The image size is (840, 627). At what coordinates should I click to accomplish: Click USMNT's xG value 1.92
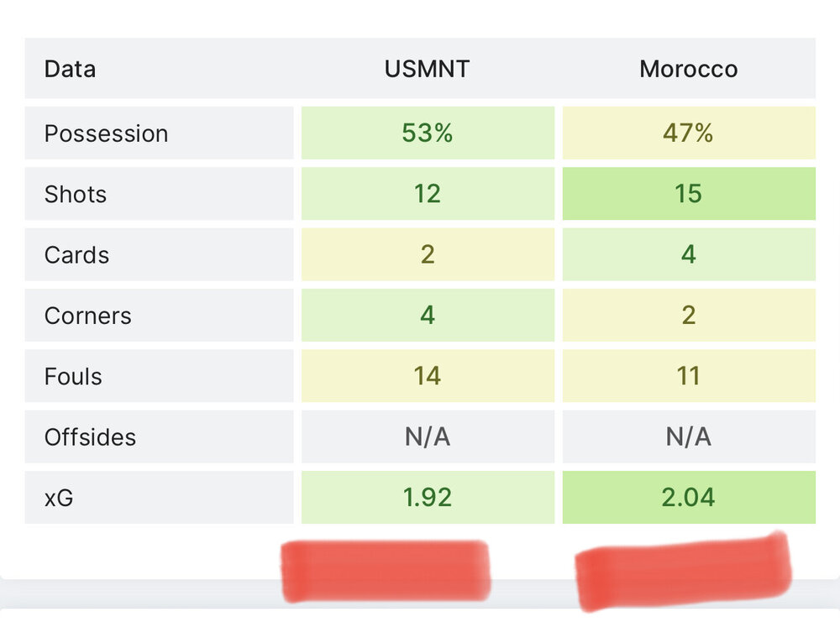tap(428, 498)
